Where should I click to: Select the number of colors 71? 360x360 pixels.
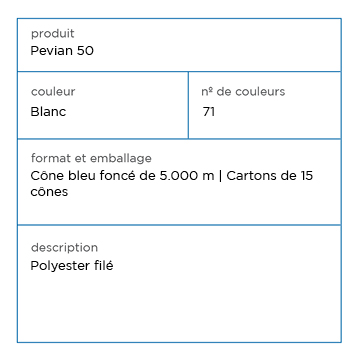[209, 112]
